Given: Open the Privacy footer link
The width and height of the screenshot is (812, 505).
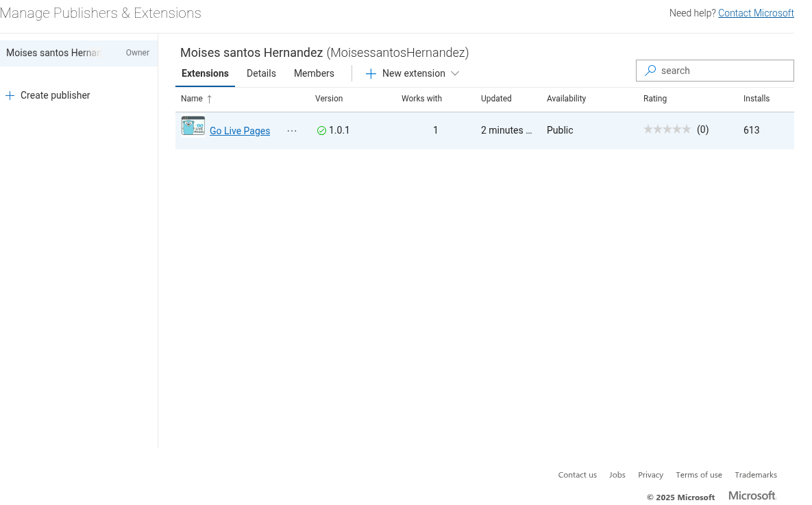Looking at the screenshot, I should click(x=650, y=475).
